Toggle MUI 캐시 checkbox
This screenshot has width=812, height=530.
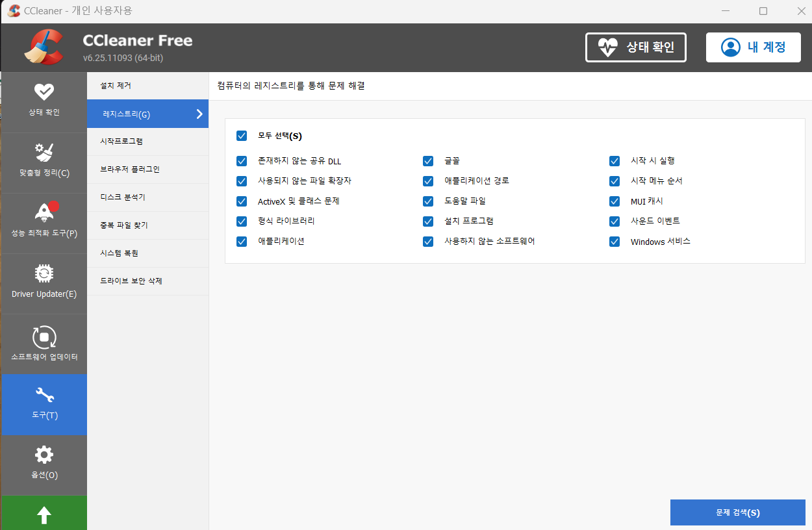pos(615,201)
